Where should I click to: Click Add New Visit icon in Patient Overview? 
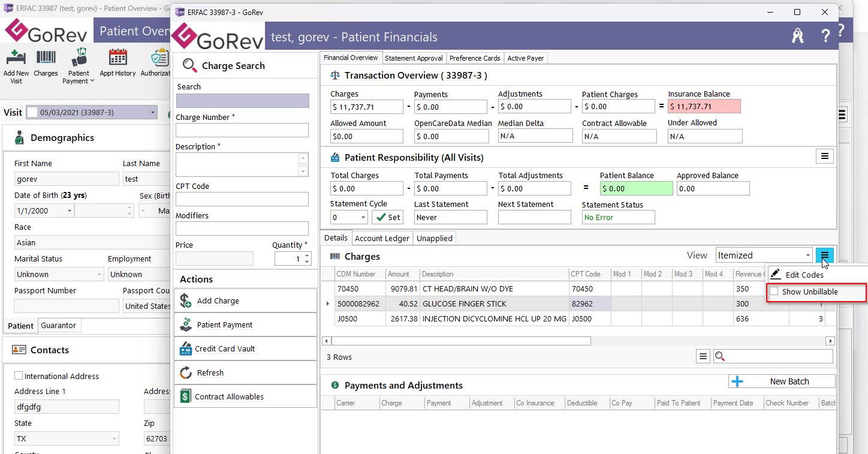tap(16, 58)
